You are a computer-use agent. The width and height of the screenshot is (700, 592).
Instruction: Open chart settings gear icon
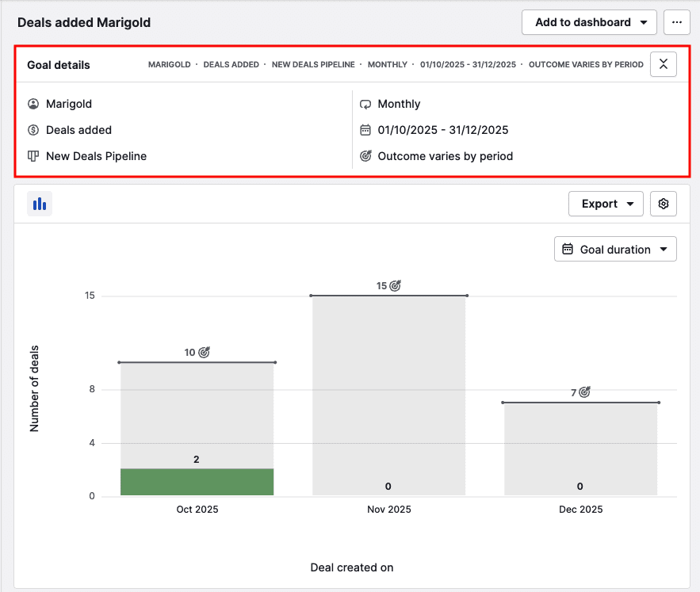click(664, 204)
